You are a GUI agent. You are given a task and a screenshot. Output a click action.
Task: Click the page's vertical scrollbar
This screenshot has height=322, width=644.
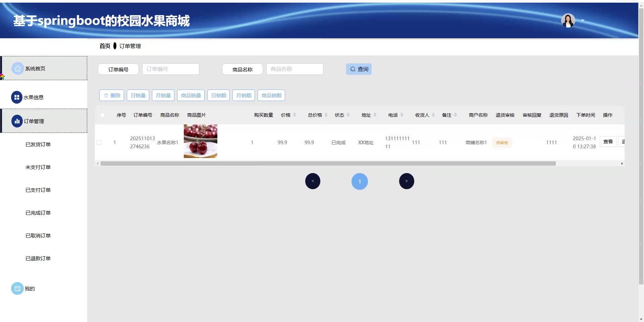click(641, 146)
